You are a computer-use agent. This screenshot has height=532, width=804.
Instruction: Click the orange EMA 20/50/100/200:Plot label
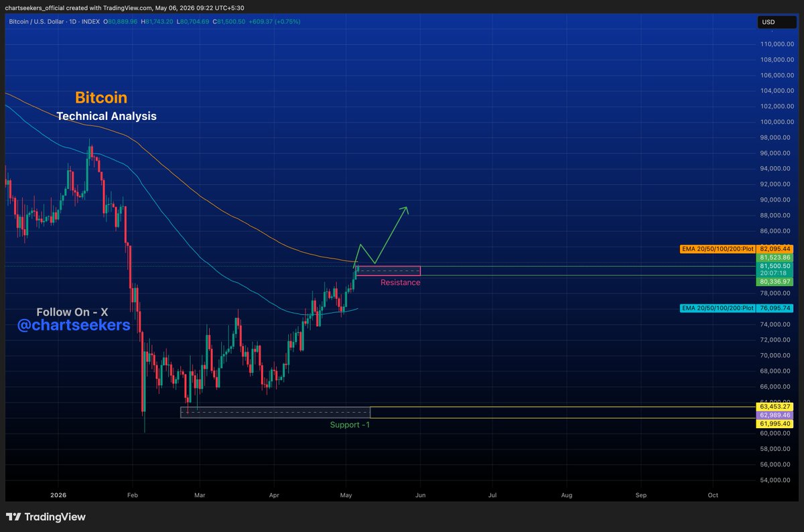coord(718,249)
